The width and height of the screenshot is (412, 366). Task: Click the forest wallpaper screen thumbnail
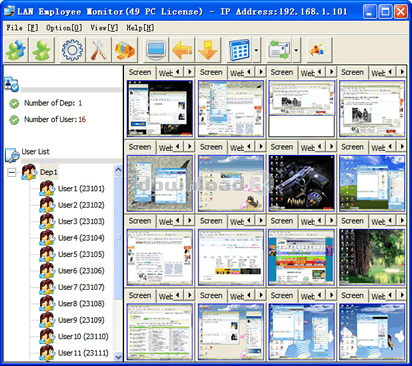coord(372,257)
